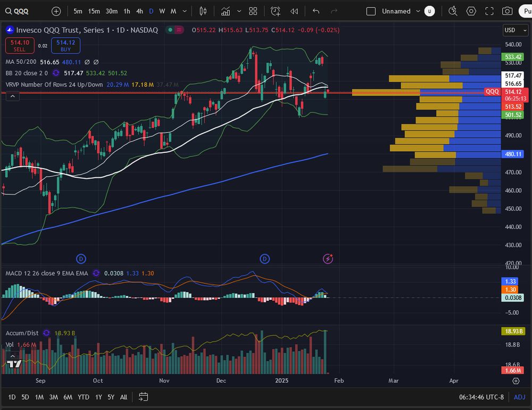This screenshot has height=410, width=532.
Task: Create an alert with the clock icon
Action: [x=276, y=11]
